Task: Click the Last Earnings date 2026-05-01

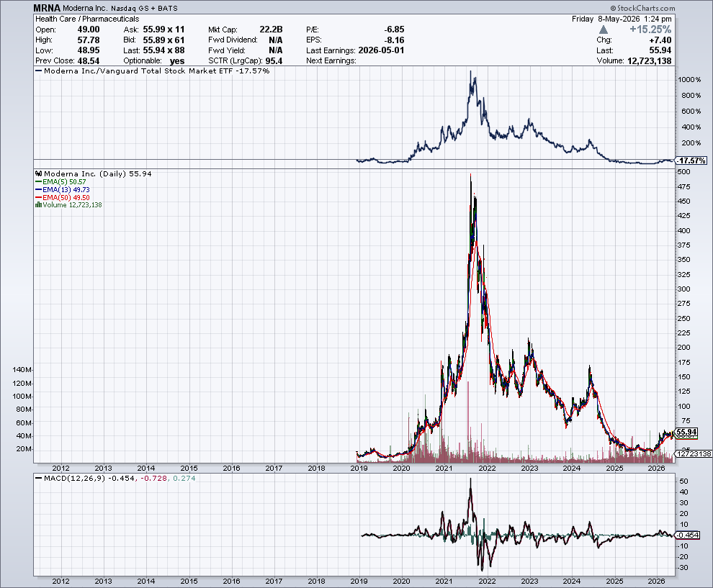Action: [381, 50]
